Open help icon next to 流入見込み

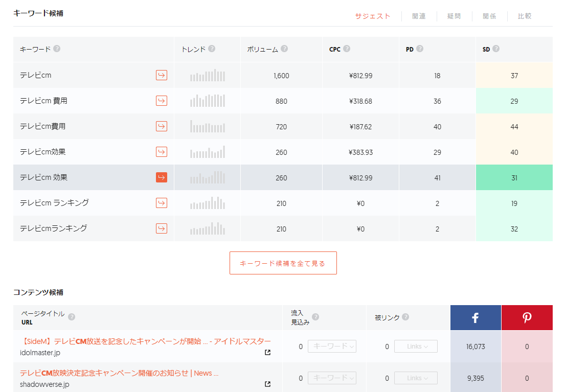click(x=315, y=317)
